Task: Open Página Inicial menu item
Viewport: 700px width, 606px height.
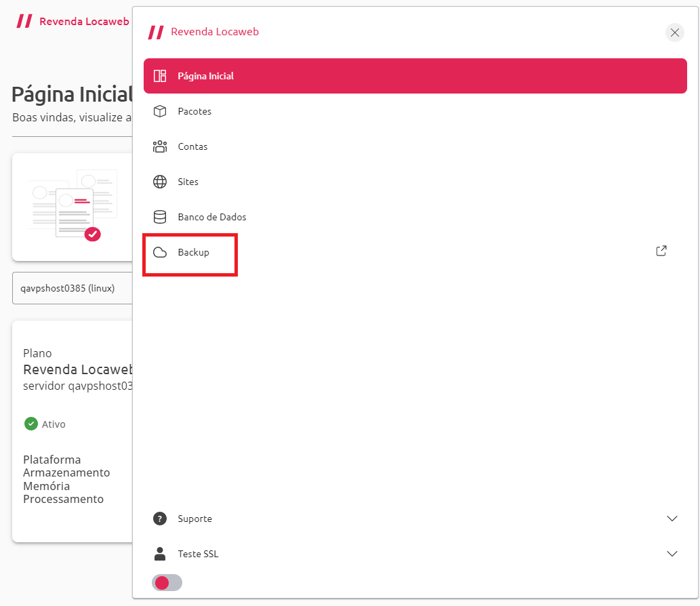Action: pyautogui.click(x=415, y=76)
